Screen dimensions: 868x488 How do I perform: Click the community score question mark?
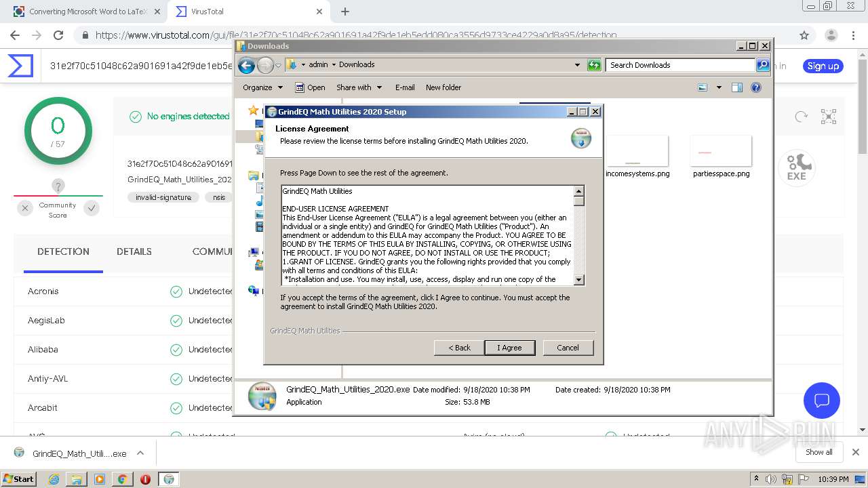(x=58, y=186)
